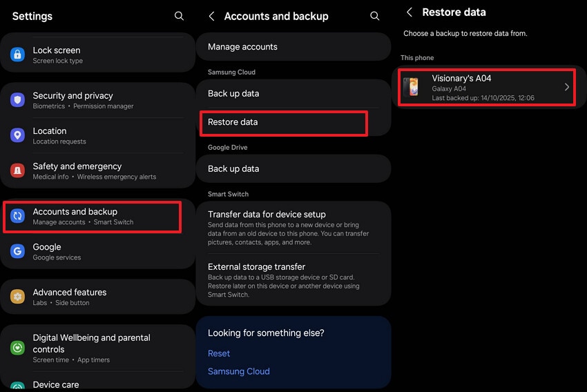
Task: Tap the 'Samsung Cloud' section label
Action: 232,72
